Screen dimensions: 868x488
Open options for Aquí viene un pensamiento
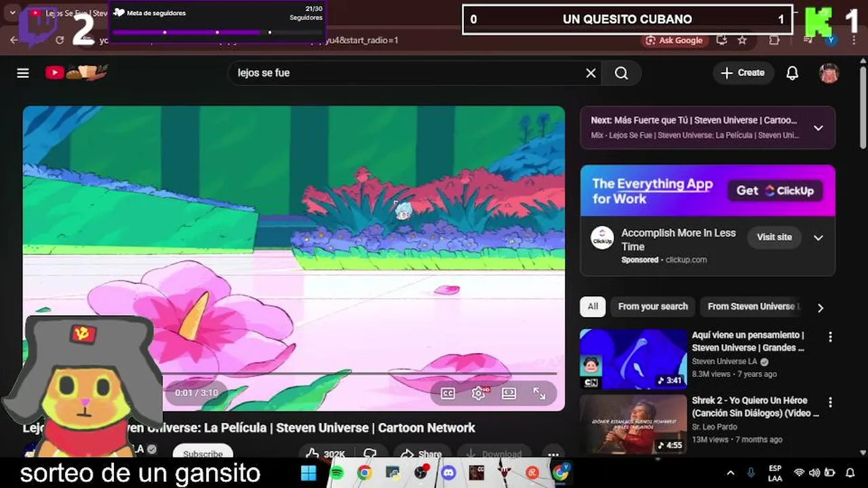[x=830, y=337]
